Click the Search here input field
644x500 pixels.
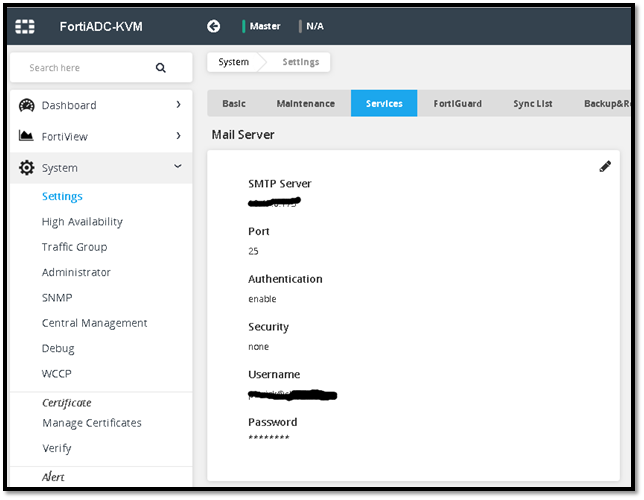(x=85, y=68)
